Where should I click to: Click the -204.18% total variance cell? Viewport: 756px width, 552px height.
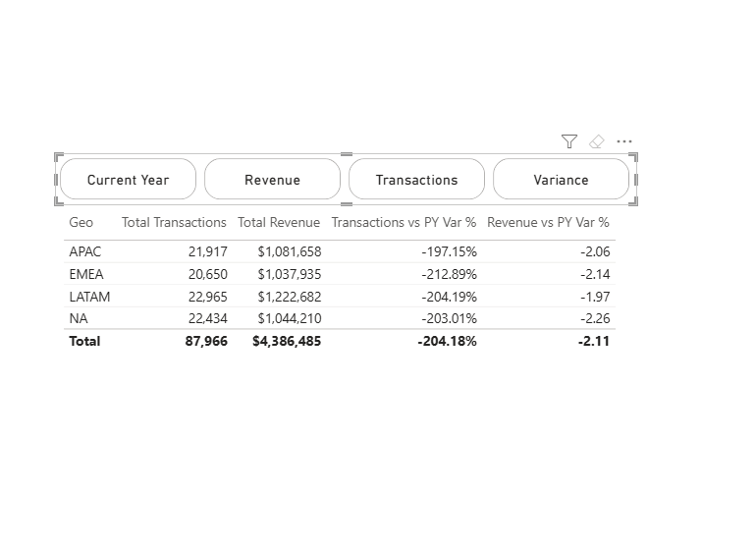[447, 341]
